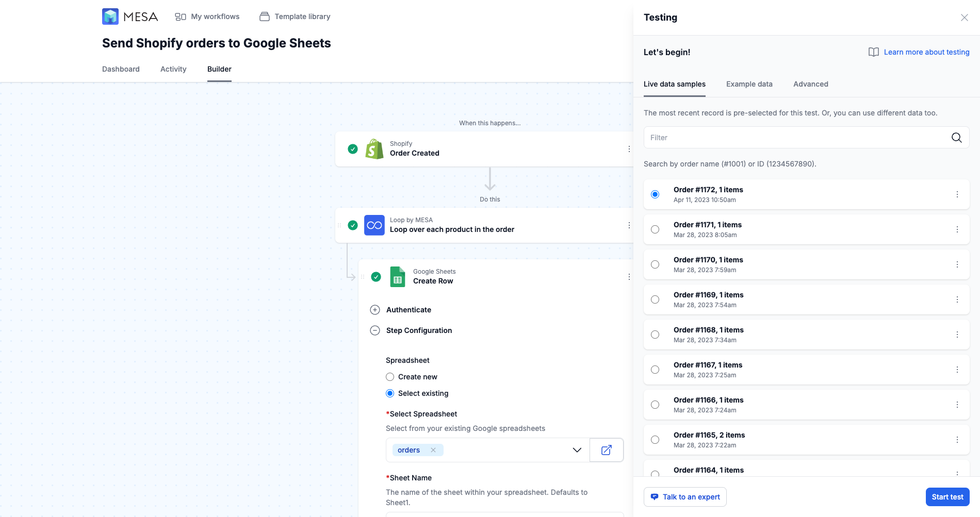The image size is (980, 517).
Task: Click the 'Order #1172, 1 items' text
Action: 708,190
